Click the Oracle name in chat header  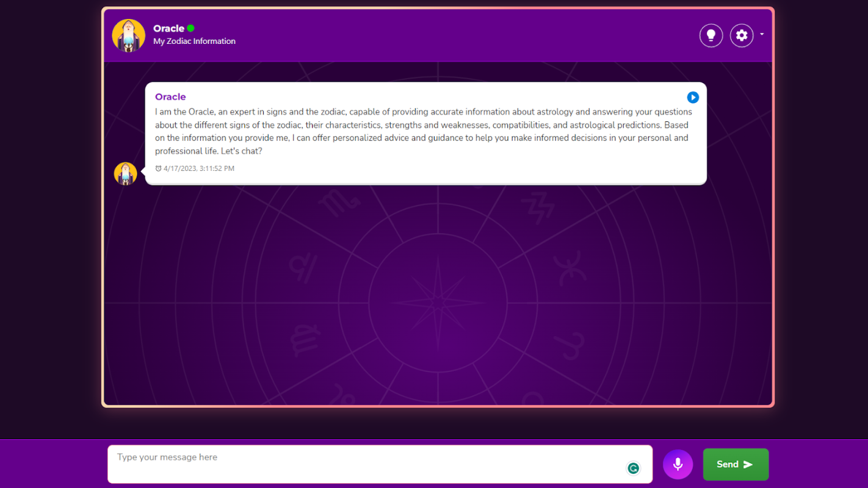pos(168,29)
